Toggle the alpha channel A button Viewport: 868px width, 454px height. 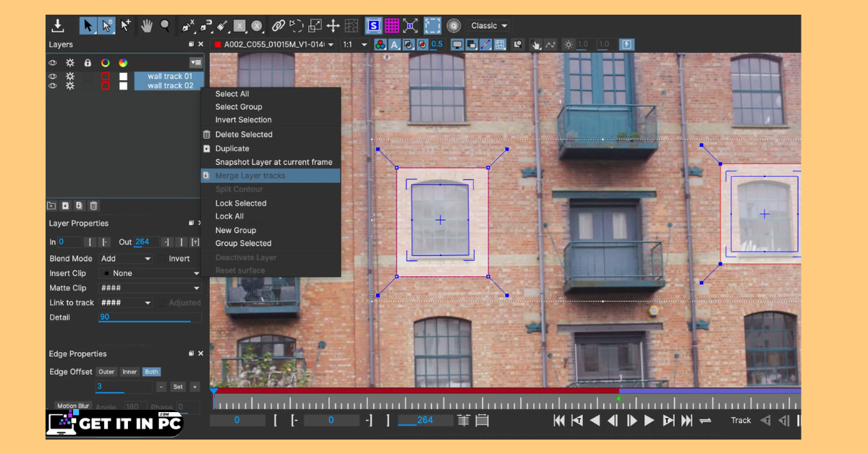tap(394, 45)
